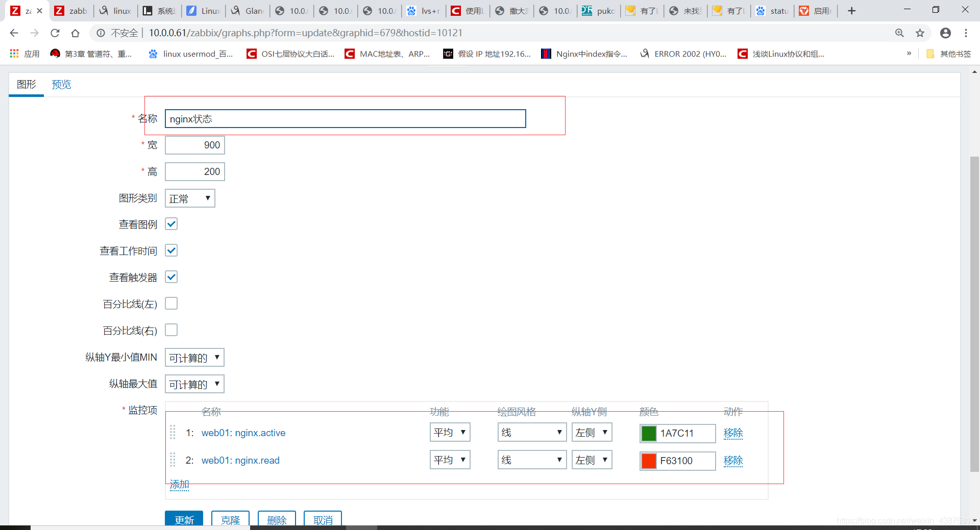
Task: Close the active Zabbix tab
Action: [x=40, y=11]
